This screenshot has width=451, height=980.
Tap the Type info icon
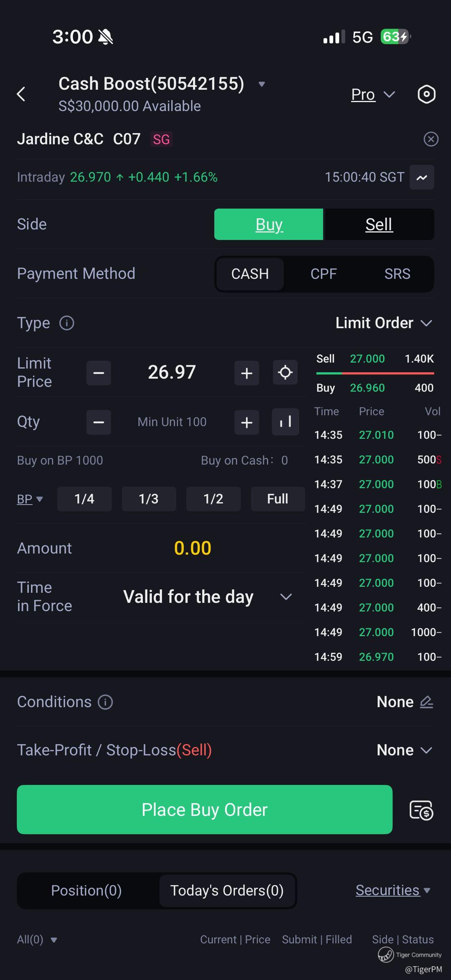click(x=67, y=323)
